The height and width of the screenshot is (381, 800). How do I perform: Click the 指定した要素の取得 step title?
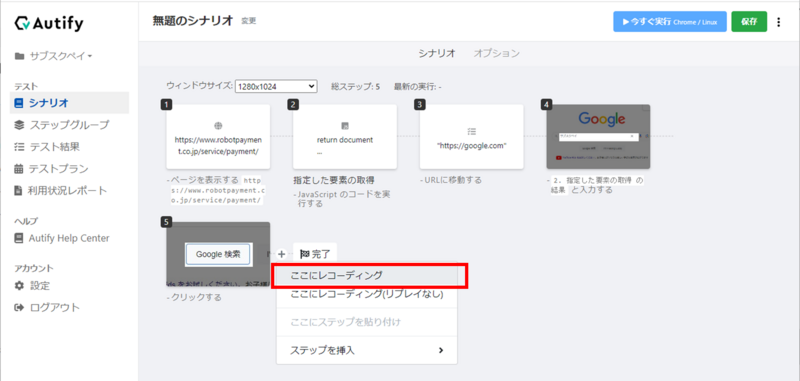(x=334, y=180)
